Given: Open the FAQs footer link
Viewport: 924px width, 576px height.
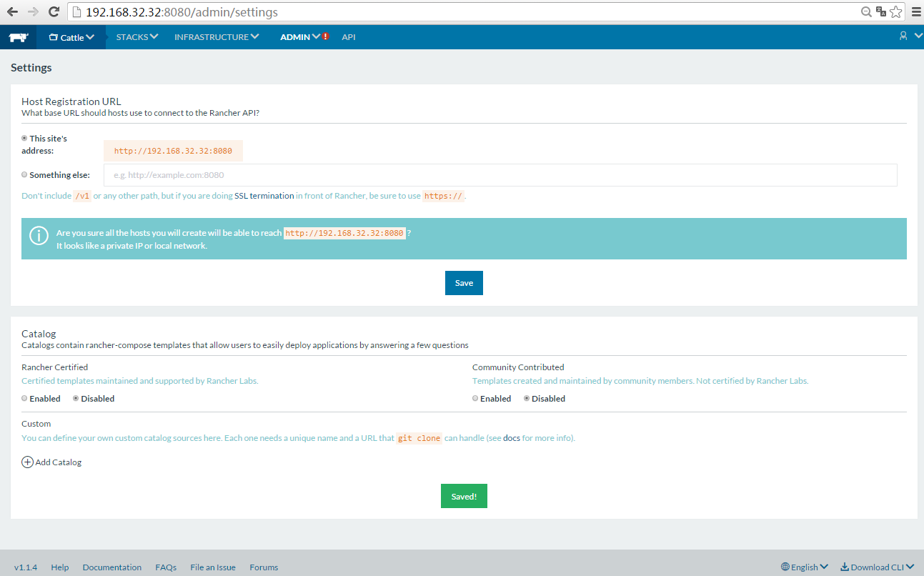Looking at the screenshot, I should [x=166, y=567].
